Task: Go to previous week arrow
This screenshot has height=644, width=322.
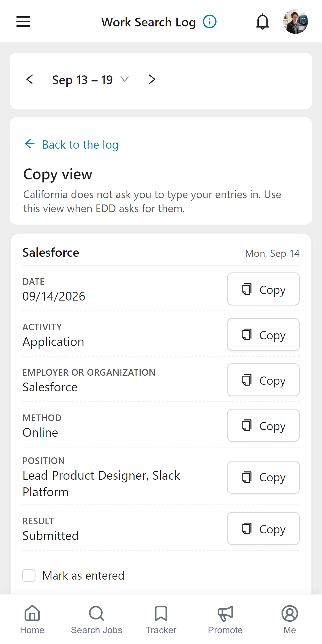Action: pos(30,80)
